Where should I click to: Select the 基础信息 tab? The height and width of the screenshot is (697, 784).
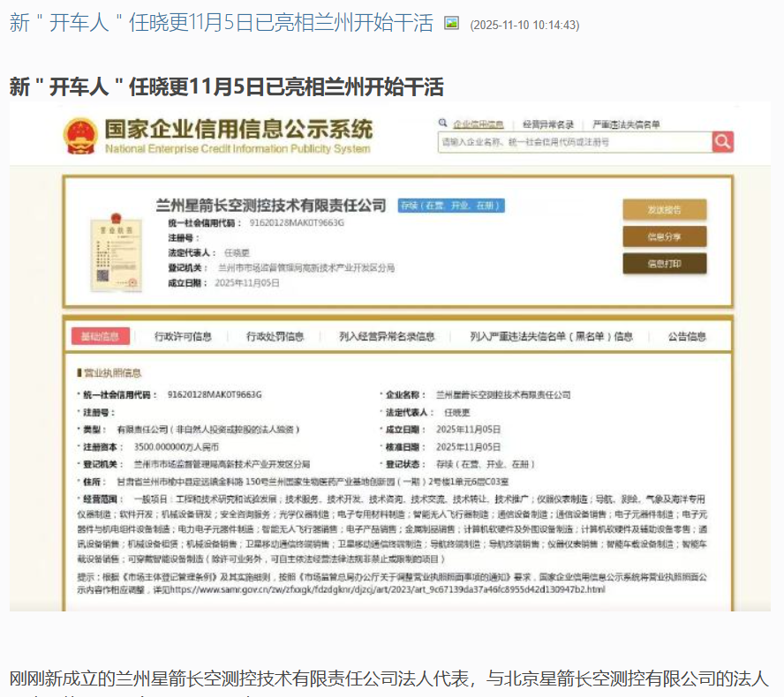tap(101, 336)
